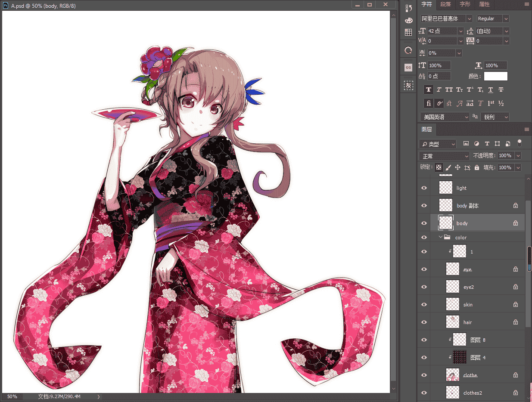This screenshot has width=532, height=402.
Task: Open the 锐利 anti-aliasing dropdown
Action: [x=495, y=117]
